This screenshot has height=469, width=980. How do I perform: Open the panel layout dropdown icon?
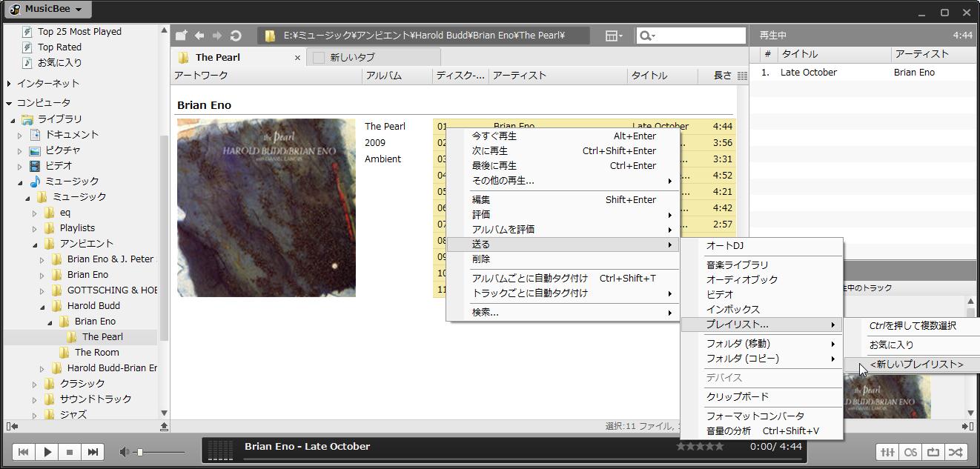point(614,36)
